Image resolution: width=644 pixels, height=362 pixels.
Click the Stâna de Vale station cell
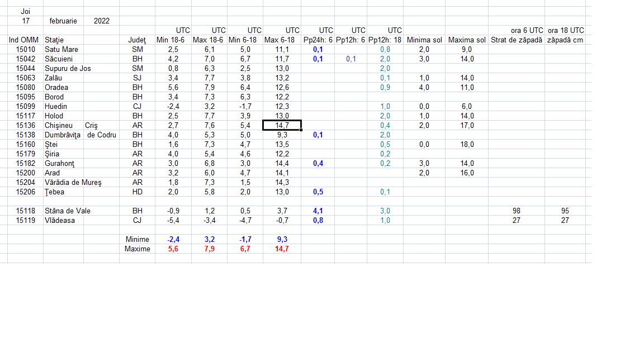click(67, 210)
